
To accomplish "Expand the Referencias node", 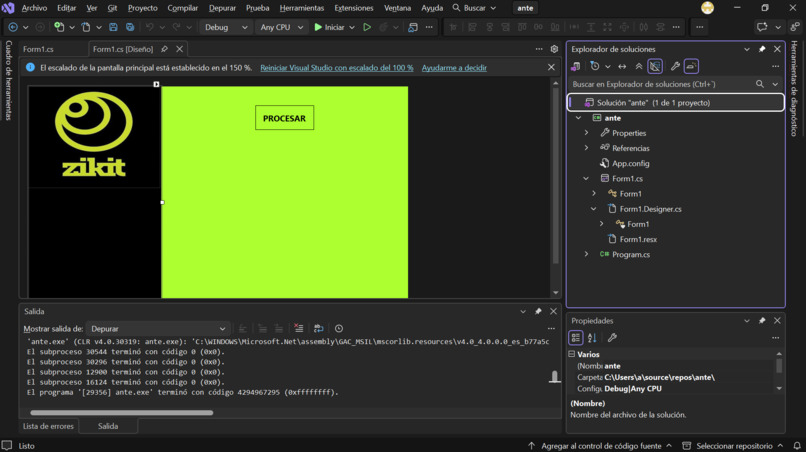I will (587, 148).
